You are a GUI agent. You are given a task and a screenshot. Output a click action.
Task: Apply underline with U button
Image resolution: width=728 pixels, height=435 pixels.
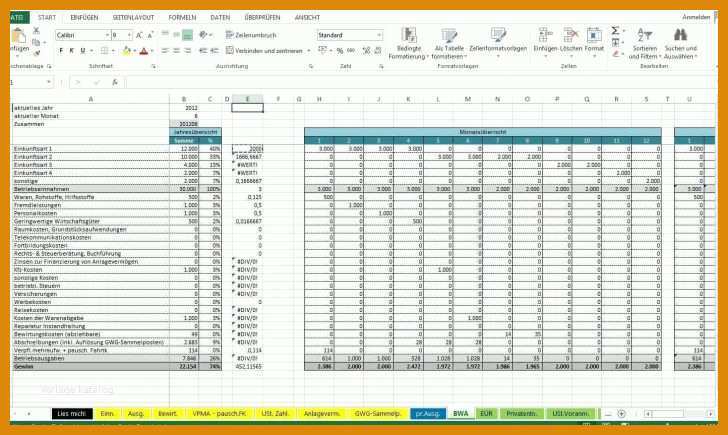[83, 51]
